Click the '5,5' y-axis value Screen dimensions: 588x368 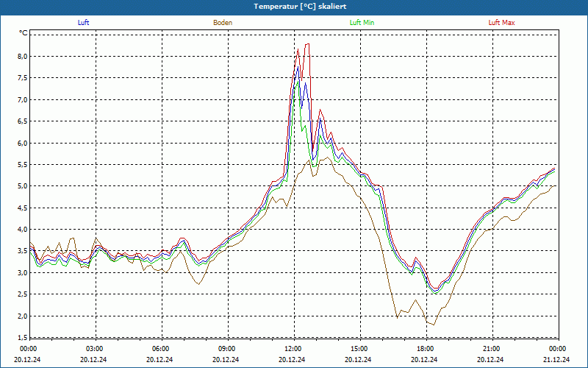[23, 164]
